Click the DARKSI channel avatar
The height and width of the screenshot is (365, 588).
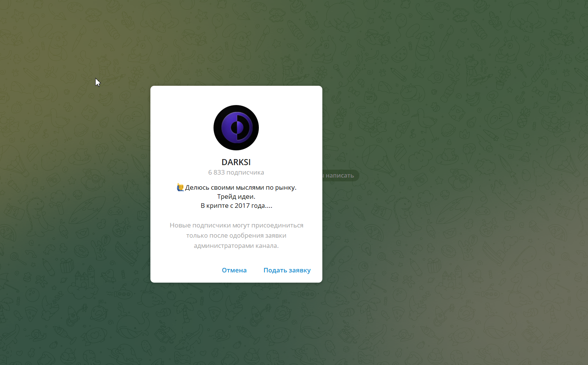pos(236,128)
